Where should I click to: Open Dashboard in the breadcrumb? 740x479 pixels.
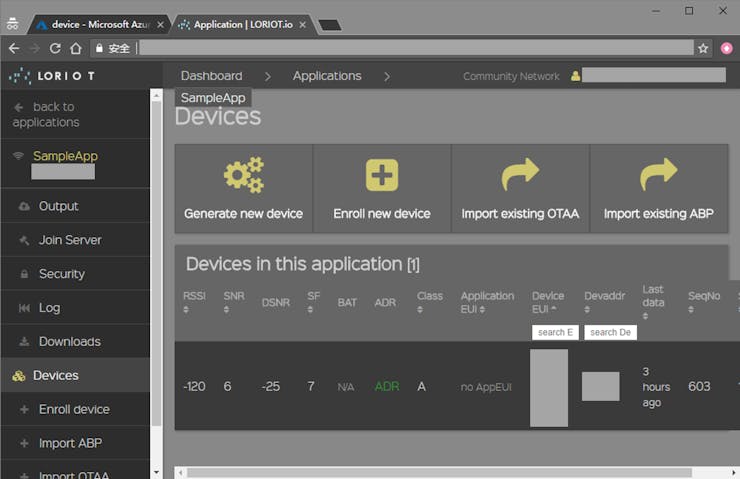point(211,76)
